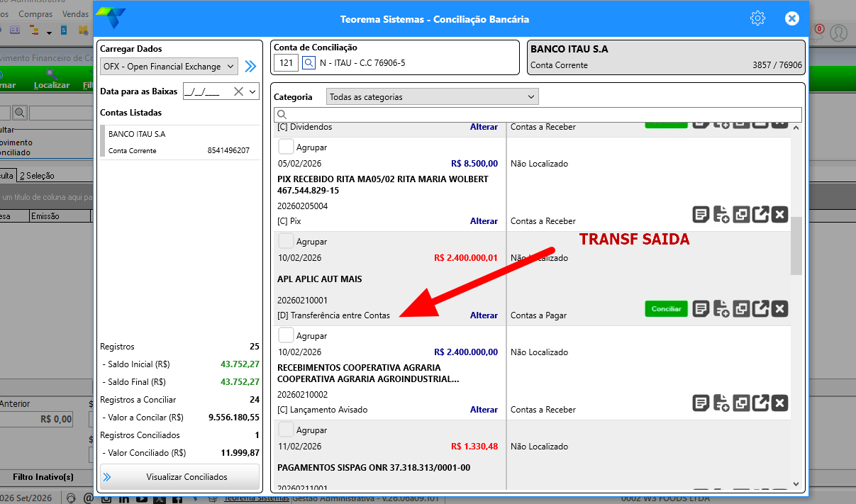
Task: Add a document on the PIX RECEBIDO row
Action: [x=721, y=215]
